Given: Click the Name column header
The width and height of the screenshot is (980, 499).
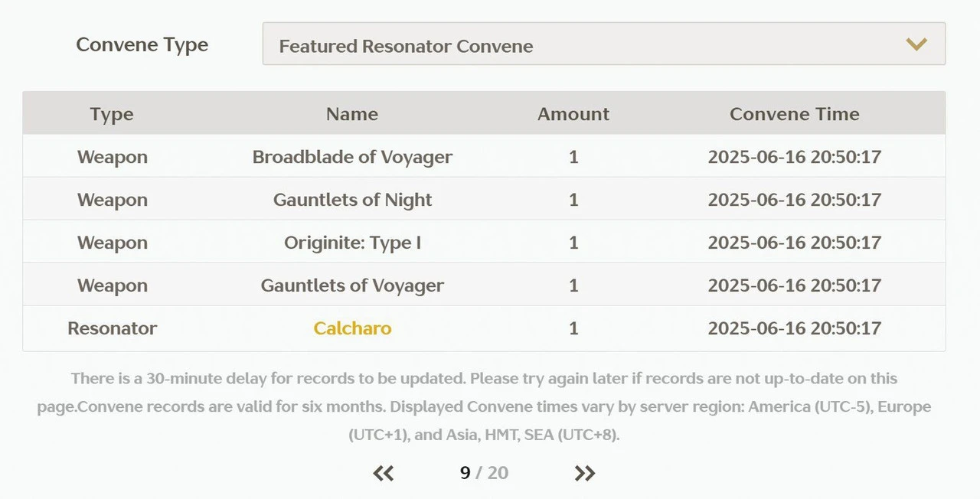Looking at the screenshot, I should click(352, 114).
